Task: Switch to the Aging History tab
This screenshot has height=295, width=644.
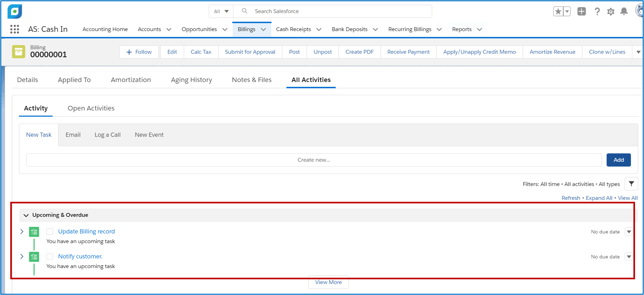Action: (191, 80)
